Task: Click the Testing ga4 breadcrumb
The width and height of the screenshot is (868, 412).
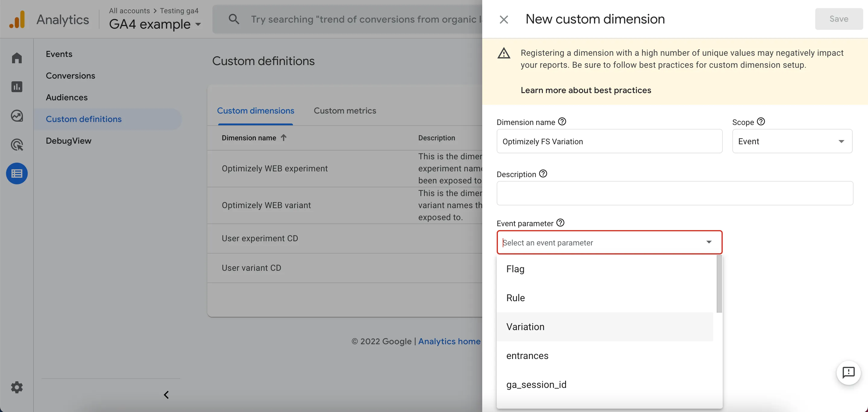Action: (x=179, y=11)
